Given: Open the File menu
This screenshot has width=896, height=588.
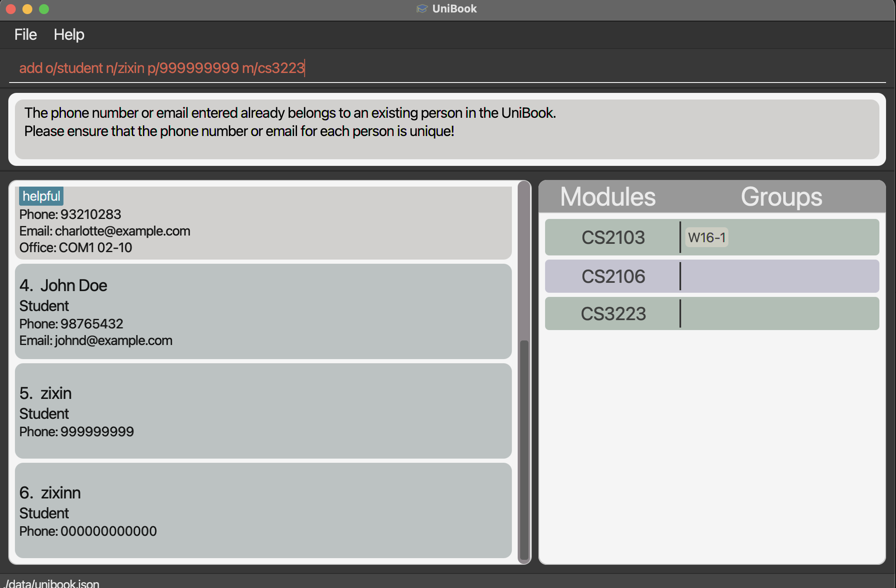Looking at the screenshot, I should click(25, 34).
